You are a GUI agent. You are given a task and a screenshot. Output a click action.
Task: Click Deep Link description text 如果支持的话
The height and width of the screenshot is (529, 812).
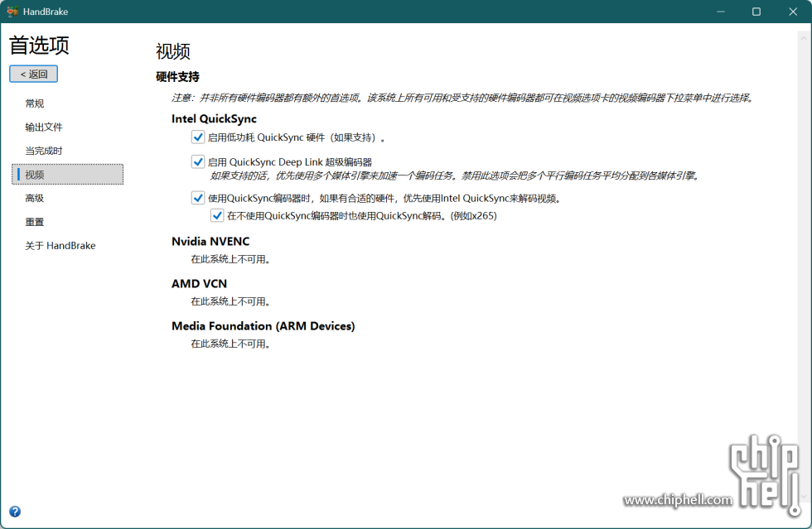tap(456, 176)
